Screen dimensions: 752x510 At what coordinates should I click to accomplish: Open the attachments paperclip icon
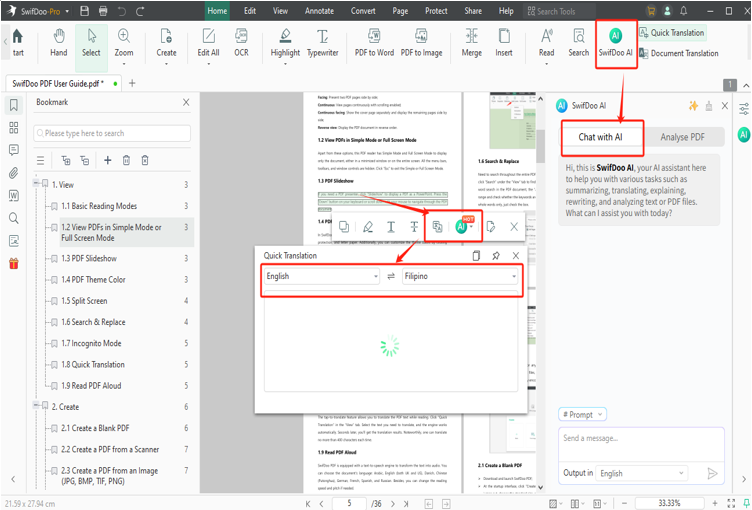[14, 173]
